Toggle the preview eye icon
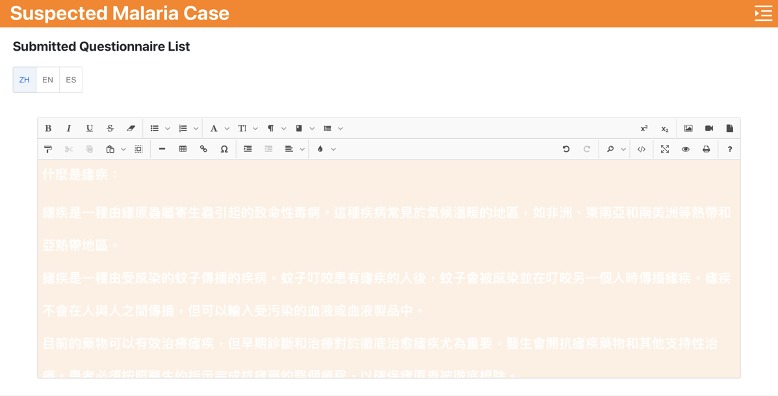 point(686,149)
